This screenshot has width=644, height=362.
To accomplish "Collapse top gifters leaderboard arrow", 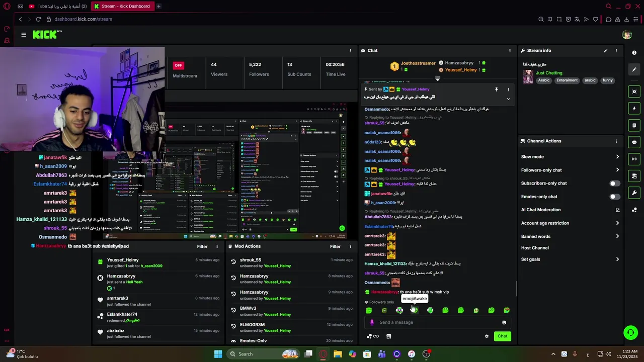I will [x=437, y=78].
